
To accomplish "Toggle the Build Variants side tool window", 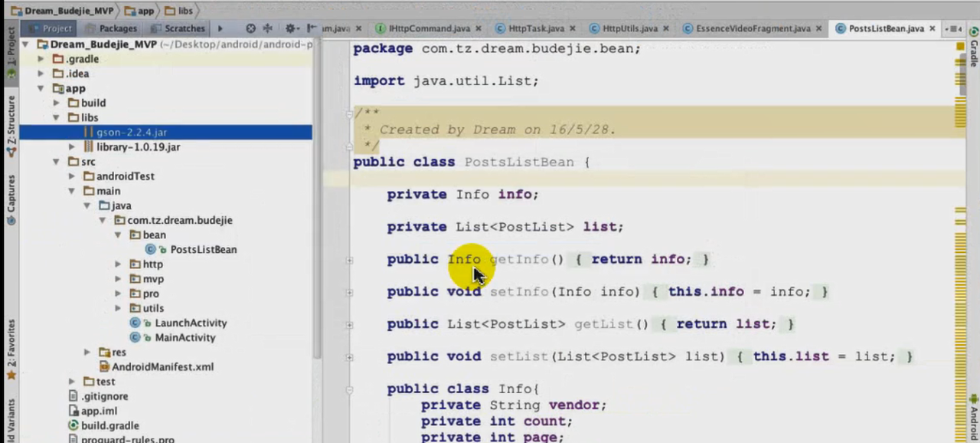I will [11, 422].
